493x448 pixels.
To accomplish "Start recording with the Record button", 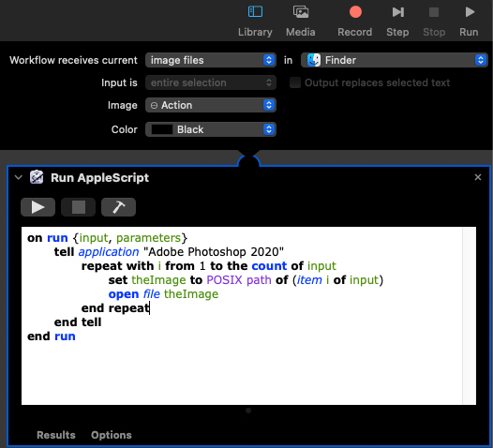I will (355, 21).
